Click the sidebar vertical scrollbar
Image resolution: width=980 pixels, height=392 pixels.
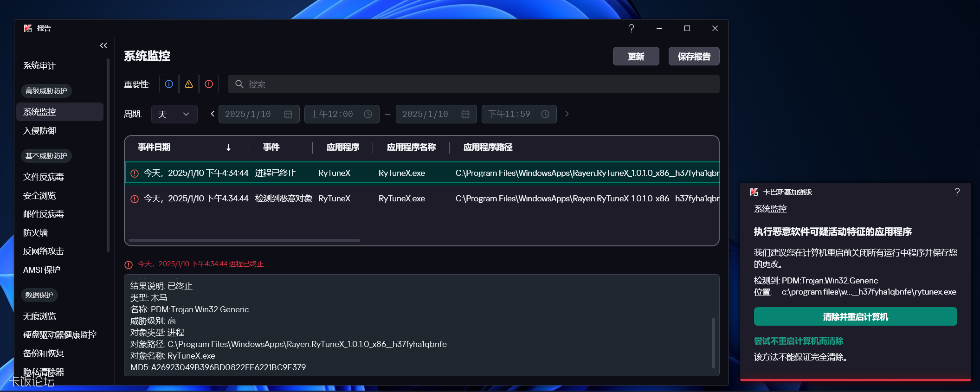point(108,154)
